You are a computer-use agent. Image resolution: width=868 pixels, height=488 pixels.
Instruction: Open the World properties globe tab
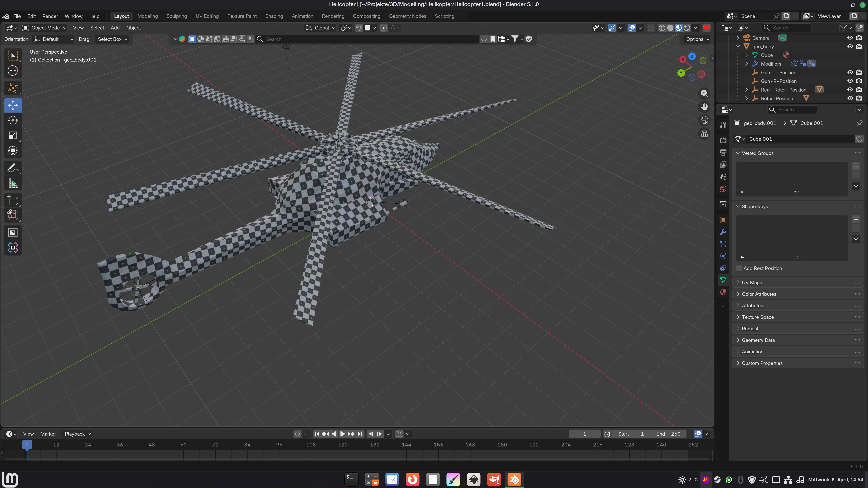pos(723,188)
